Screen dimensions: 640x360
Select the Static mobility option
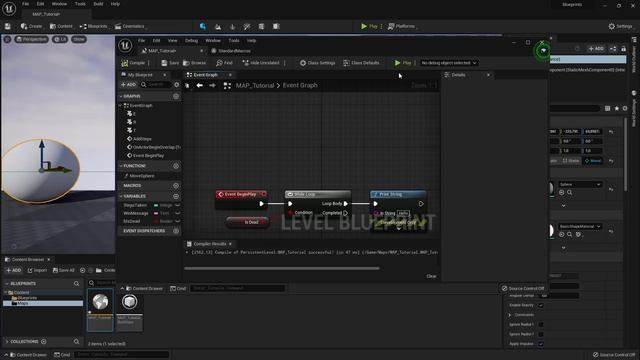(571, 161)
